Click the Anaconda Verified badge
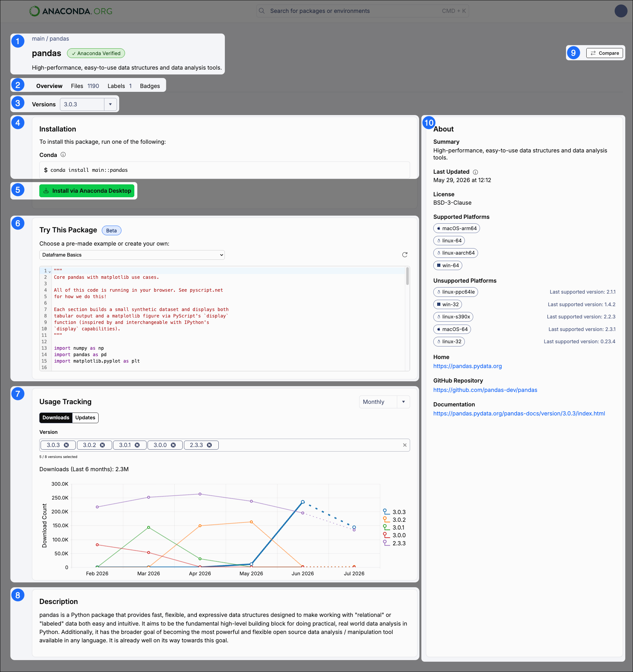Image resolution: width=633 pixels, height=672 pixels. 96,54
